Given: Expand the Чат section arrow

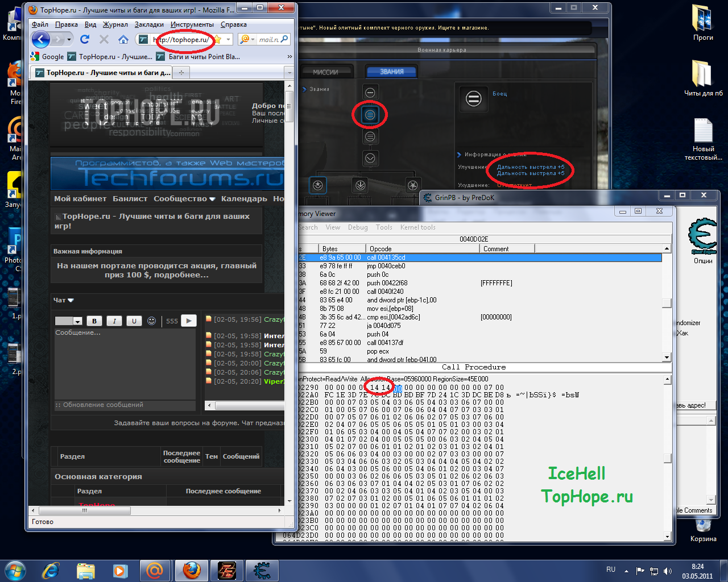Looking at the screenshot, I should click(x=71, y=300).
